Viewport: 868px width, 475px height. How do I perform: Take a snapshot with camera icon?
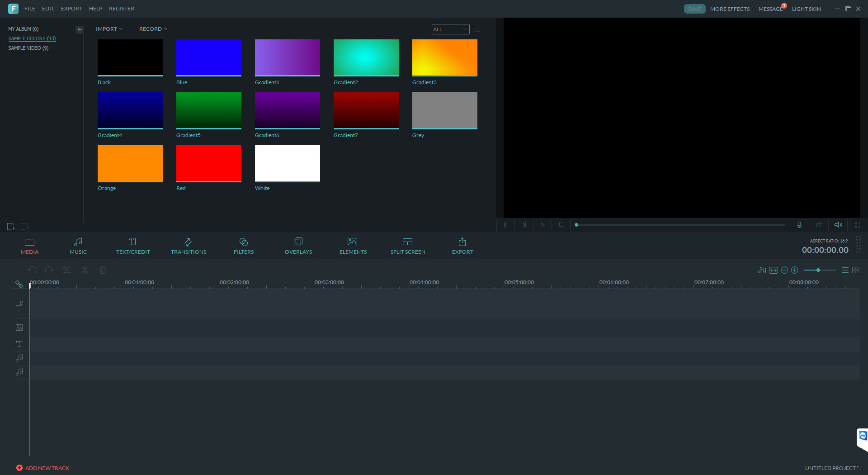819,225
